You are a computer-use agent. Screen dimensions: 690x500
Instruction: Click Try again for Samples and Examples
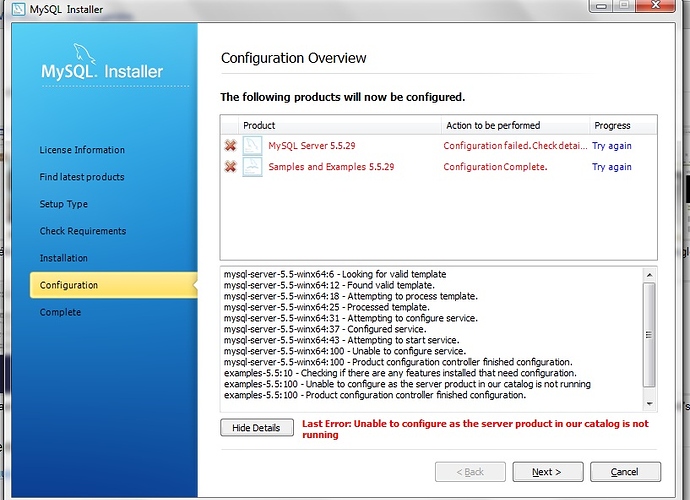tap(612, 167)
